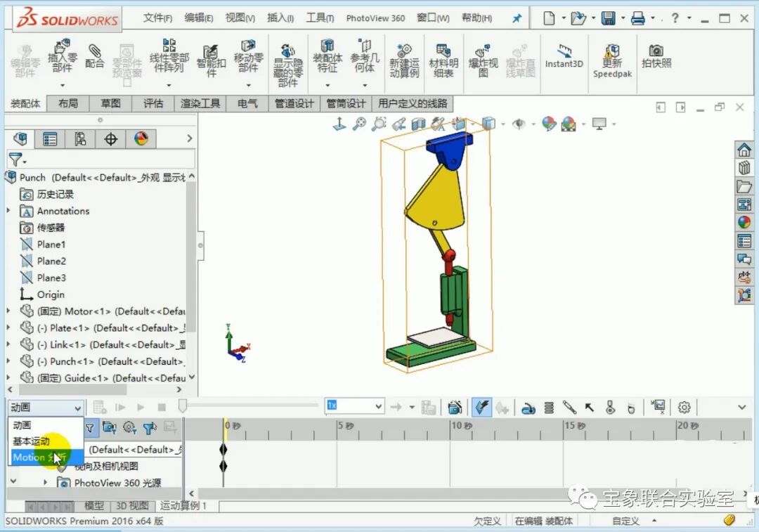Select the 传感器 tree item
The width and height of the screenshot is (759, 532).
coord(51,228)
